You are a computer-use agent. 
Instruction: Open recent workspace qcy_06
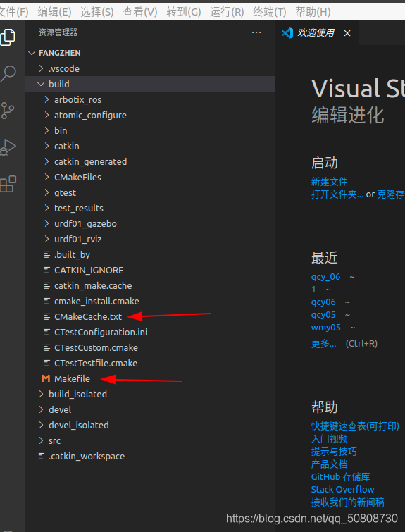pyautogui.click(x=325, y=277)
